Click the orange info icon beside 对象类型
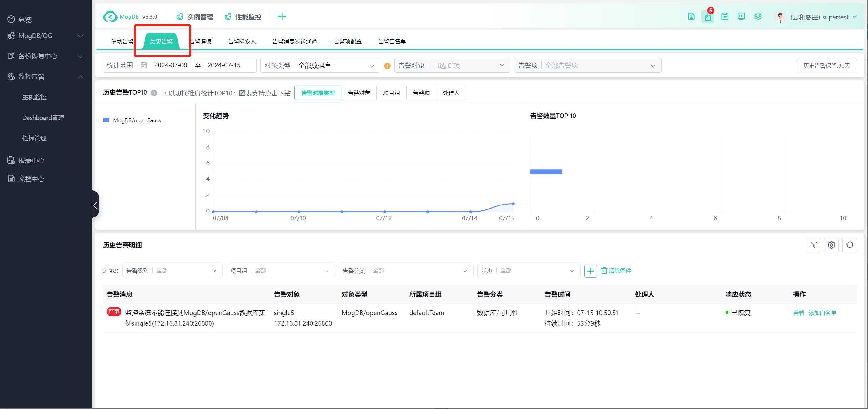Viewport: 868px width, 409px height. (387, 66)
